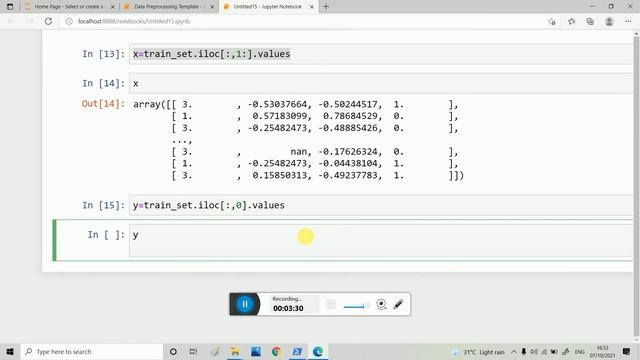Close the Untitled15 notebook tab
Viewport: 640px width, 360px height.
(x=312, y=7)
